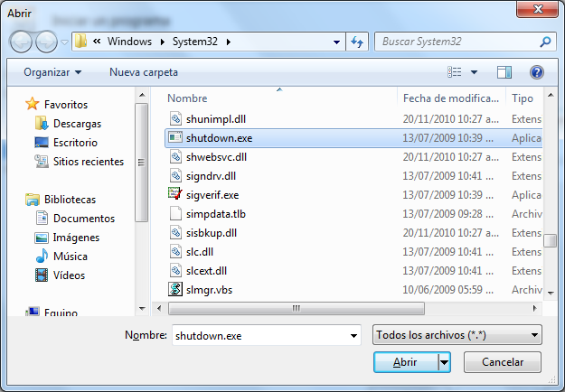Click the folder icon in address bar
Screen dimensions: 565x392
pyautogui.click(x=80, y=42)
